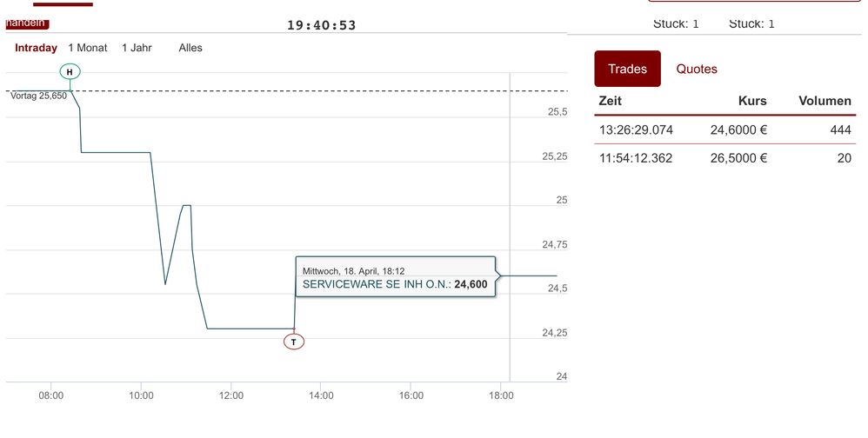Select the Intraday chart range

tap(36, 48)
